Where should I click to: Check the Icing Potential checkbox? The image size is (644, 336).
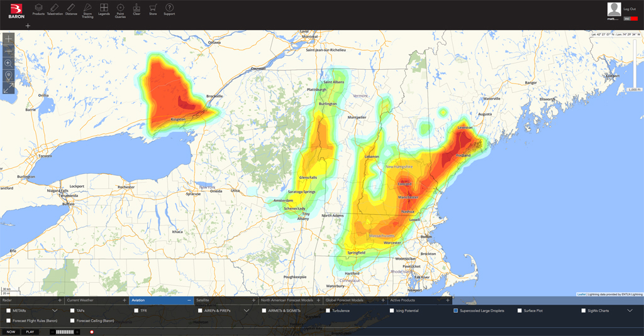click(392, 310)
